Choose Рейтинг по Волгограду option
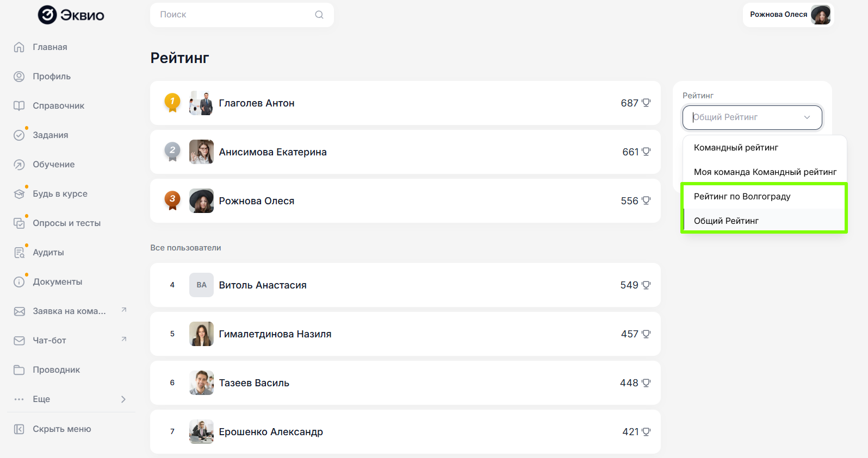The height and width of the screenshot is (458, 868). [x=742, y=197]
